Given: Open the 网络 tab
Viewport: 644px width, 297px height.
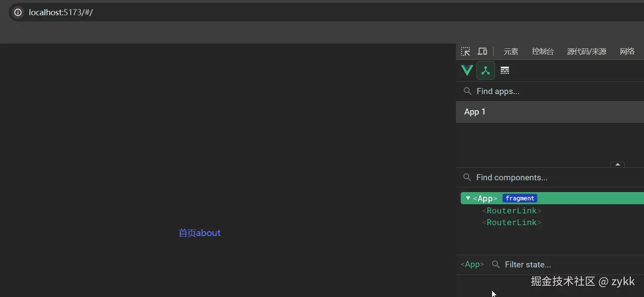Looking at the screenshot, I should pos(627,51).
